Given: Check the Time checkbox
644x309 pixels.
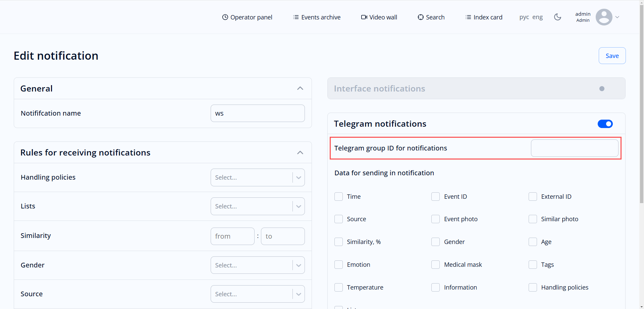Looking at the screenshot, I should coord(339,197).
